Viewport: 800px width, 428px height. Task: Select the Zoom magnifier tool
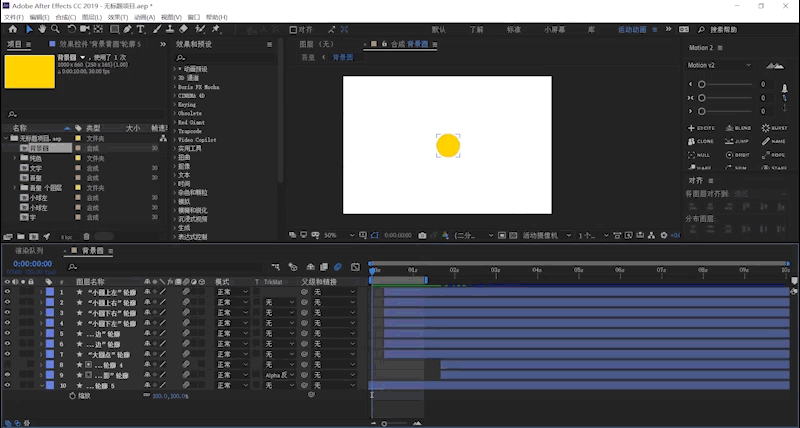point(57,30)
